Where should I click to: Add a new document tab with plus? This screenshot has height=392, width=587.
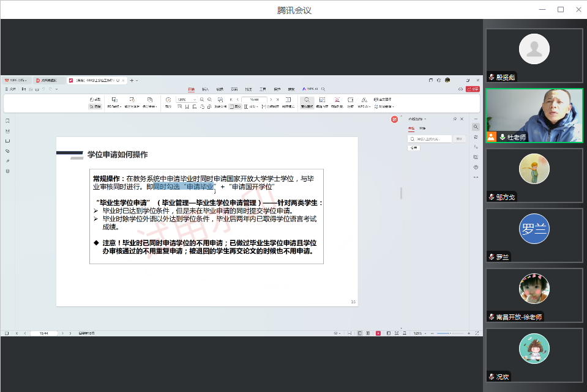[132, 80]
